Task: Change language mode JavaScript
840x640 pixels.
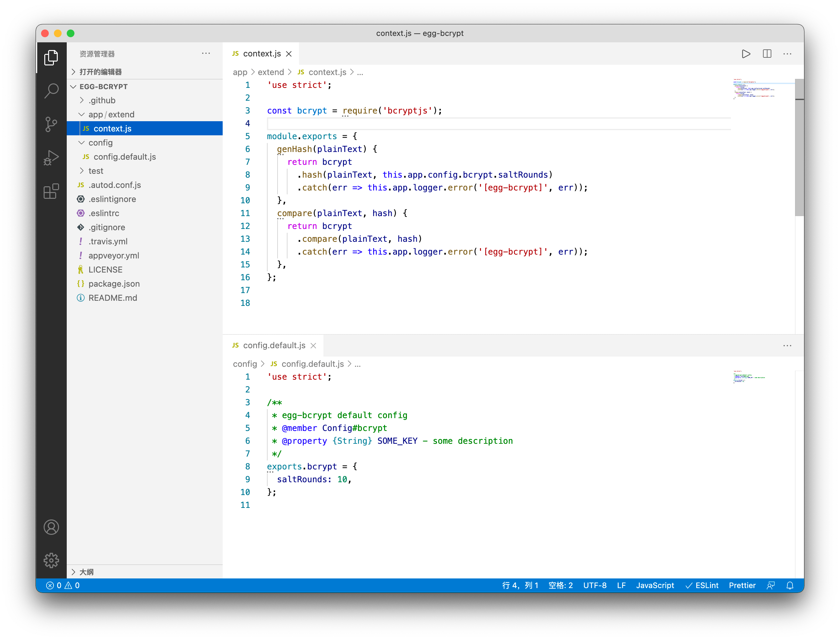Action: tap(655, 585)
